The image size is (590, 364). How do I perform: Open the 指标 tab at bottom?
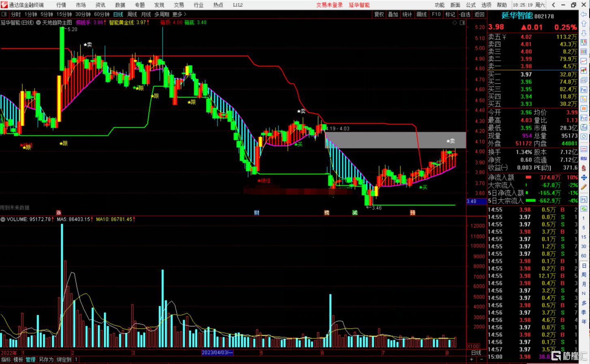click(x=6, y=360)
